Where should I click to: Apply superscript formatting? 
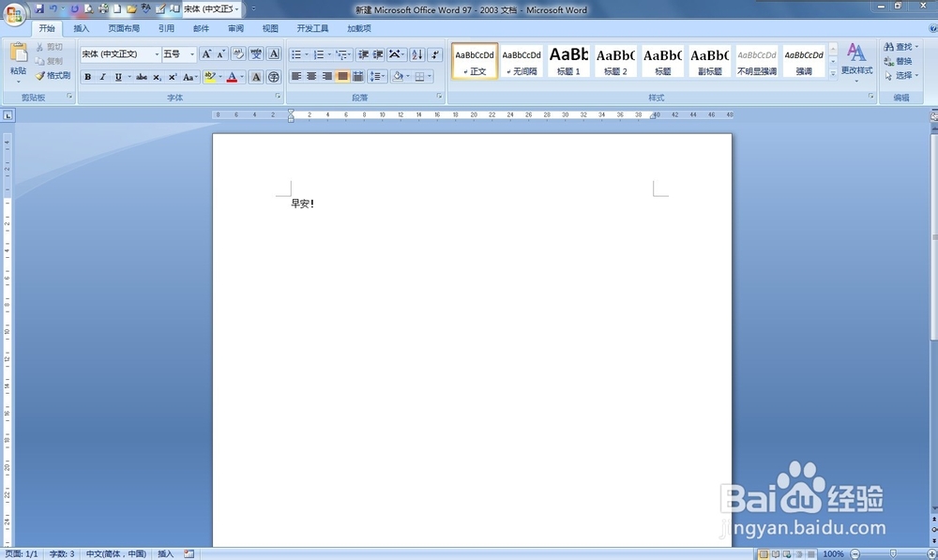pos(173,77)
